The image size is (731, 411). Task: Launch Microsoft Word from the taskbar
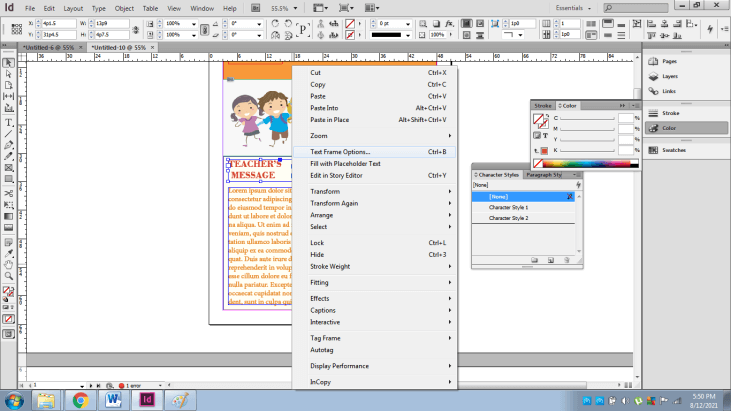pos(114,399)
